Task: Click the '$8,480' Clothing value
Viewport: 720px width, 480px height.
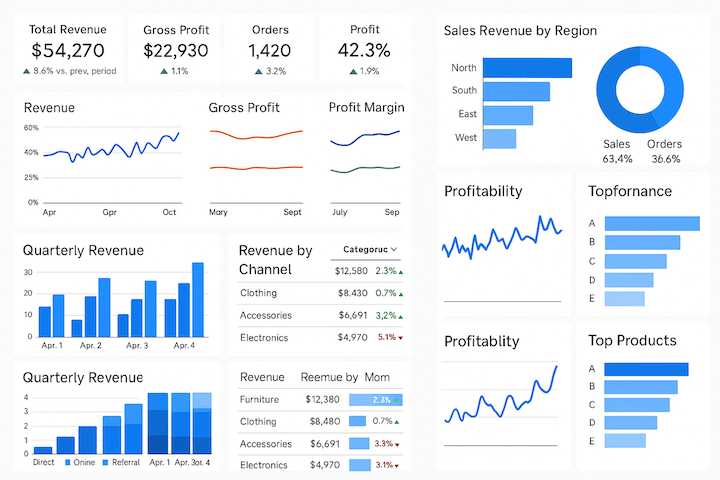Action: pos(325,422)
